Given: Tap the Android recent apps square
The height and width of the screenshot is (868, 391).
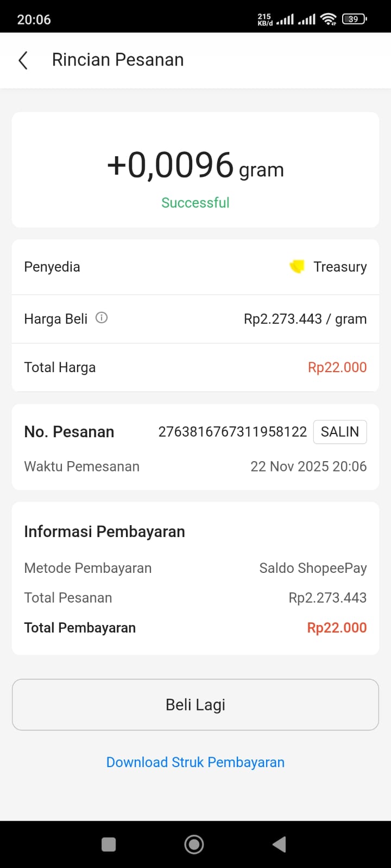Looking at the screenshot, I should 109,844.
